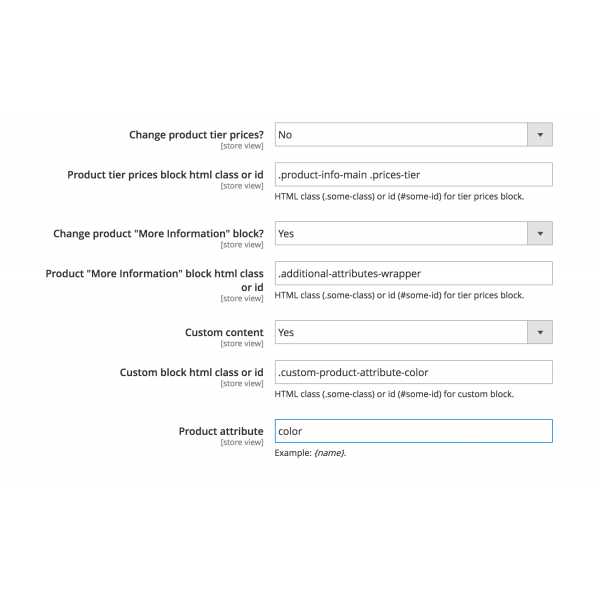Open the Custom content Yes select box
Image resolution: width=600 pixels, height=600 pixels.
pyautogui.click(x=414, y=332)
